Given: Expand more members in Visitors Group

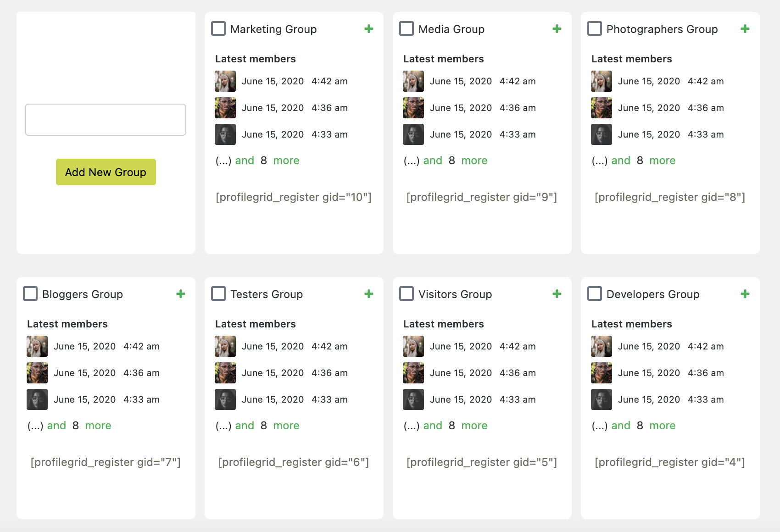Looking at the screenshot, I should pyautogui.click(x=474, y=426).
